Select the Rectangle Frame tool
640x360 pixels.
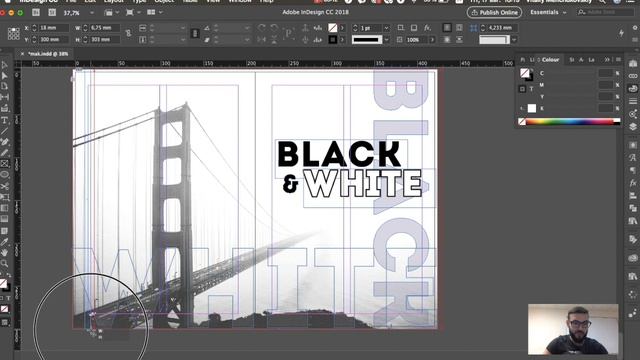tap(4, 164)
